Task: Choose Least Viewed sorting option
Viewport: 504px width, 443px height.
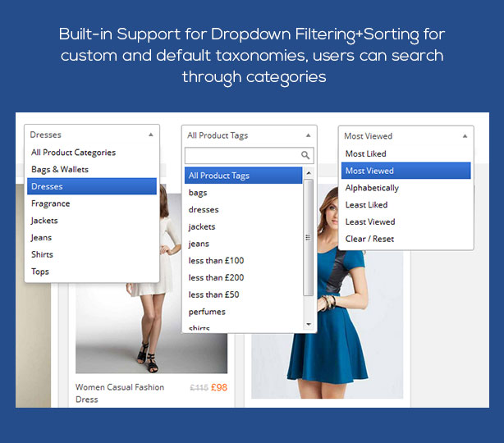Action: tap(369, 221)
